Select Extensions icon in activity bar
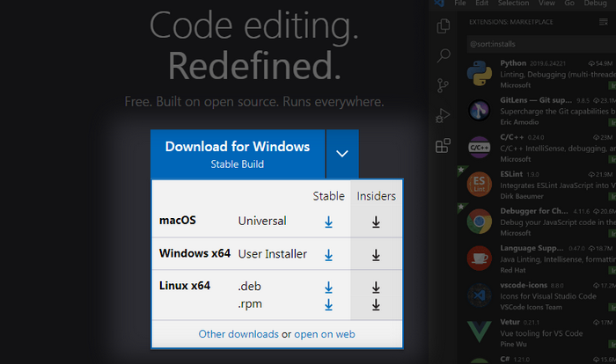Screen dimensions: 616x364 (x=444, y=145)
